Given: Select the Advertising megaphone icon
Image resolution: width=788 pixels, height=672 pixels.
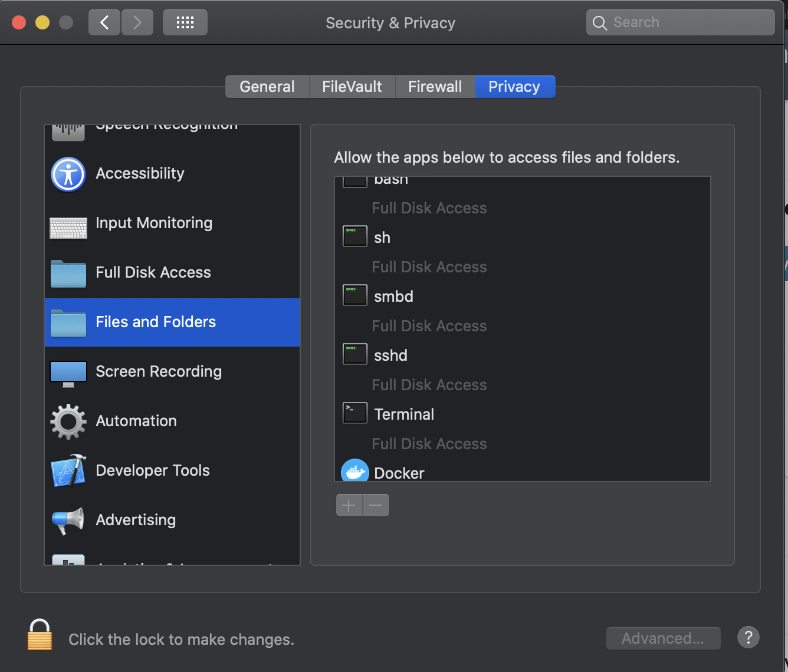Looking at the screenshot, I should click(x=68, y=521).
